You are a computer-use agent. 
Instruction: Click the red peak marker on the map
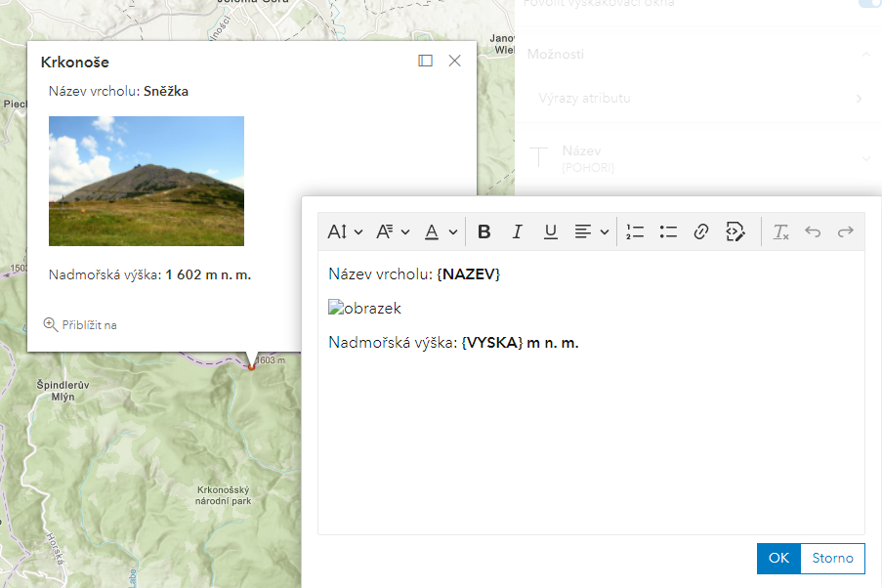coord(251,367)
